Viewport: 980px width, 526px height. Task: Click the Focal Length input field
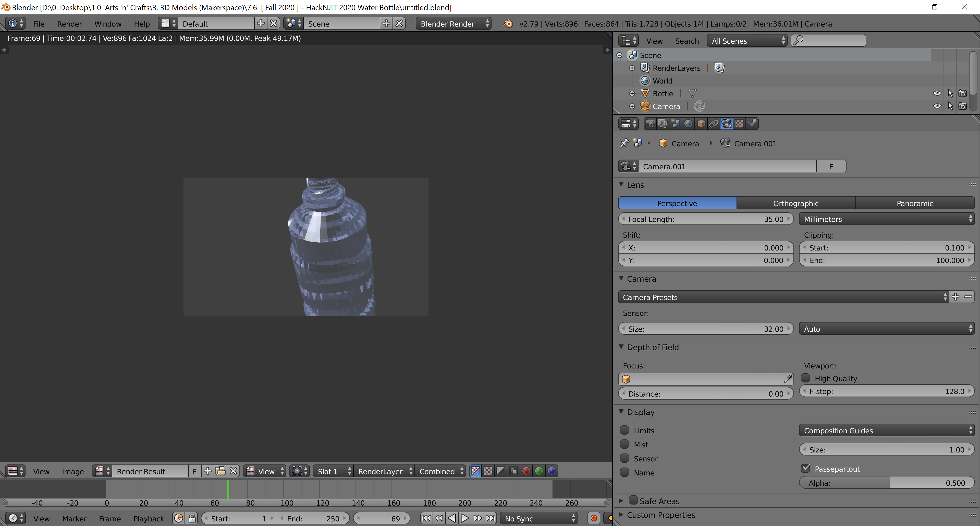click(x=706, y=219)
